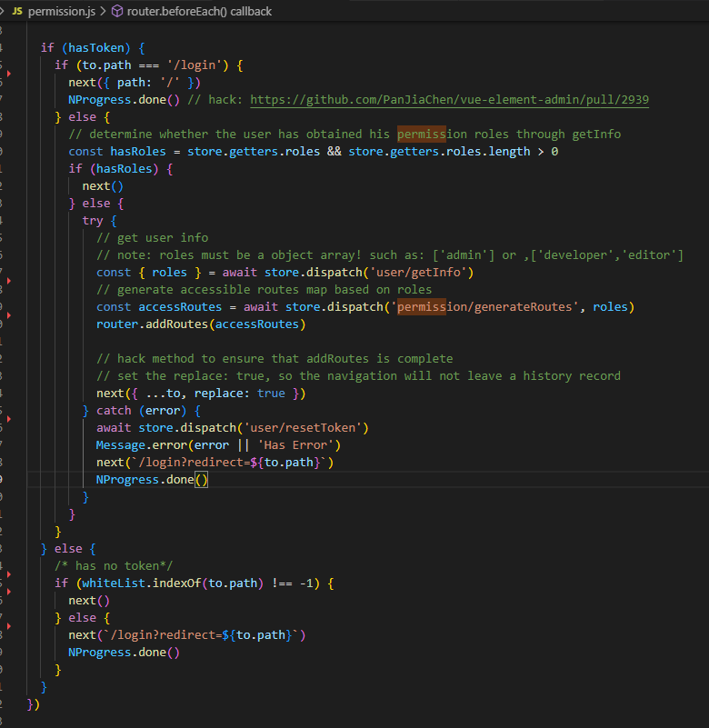Click gutter change marker beside 'has no token' comment
This screenshot has width=709, height=728.
click(9, 574)
